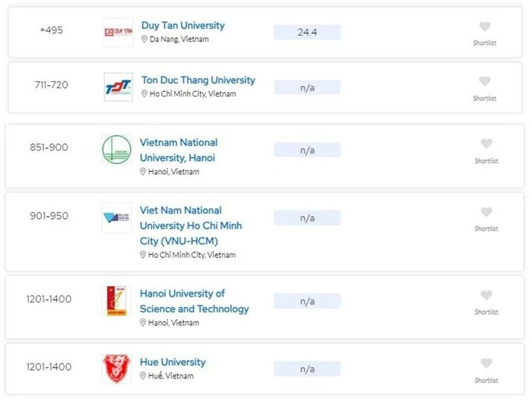Open Duy Tan University link
This screenshot has width=532, height=400.
(x=182, y=25)
